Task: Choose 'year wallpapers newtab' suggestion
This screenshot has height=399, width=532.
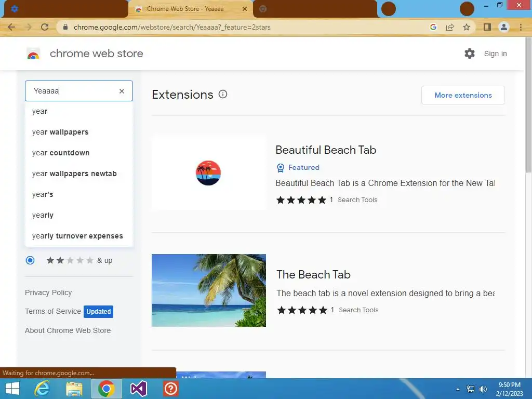Action: pyautogui.click(x=79, y=174)
